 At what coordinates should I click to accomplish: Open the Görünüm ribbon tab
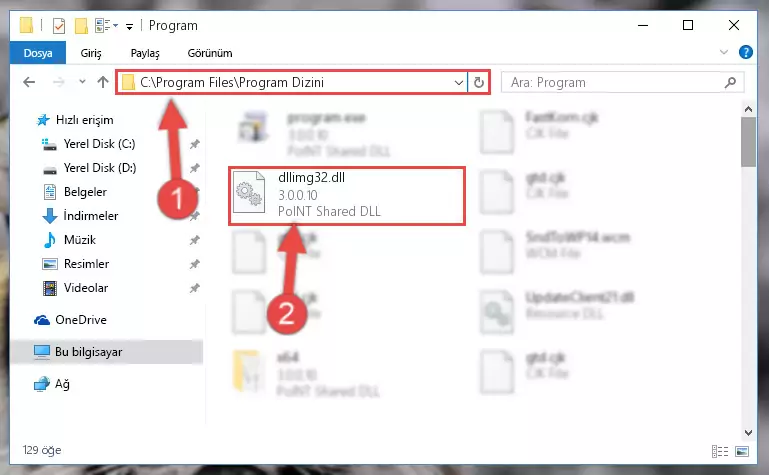210,53
